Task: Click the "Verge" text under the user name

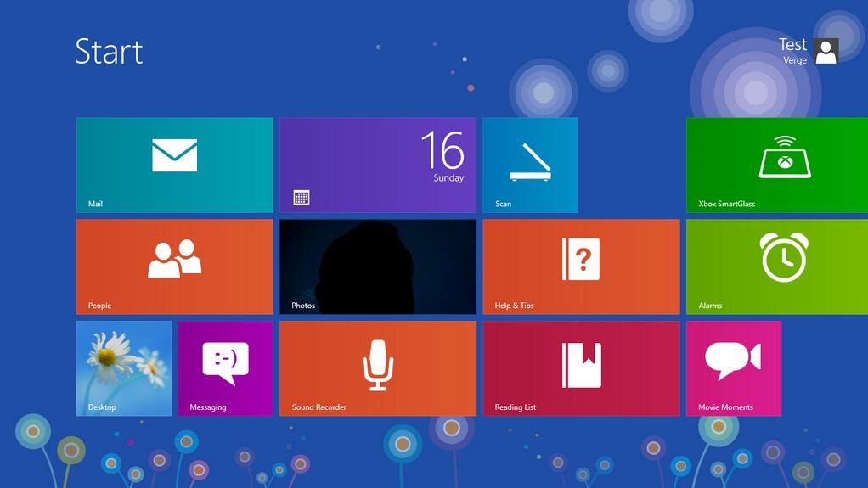Action: point(795,60)
